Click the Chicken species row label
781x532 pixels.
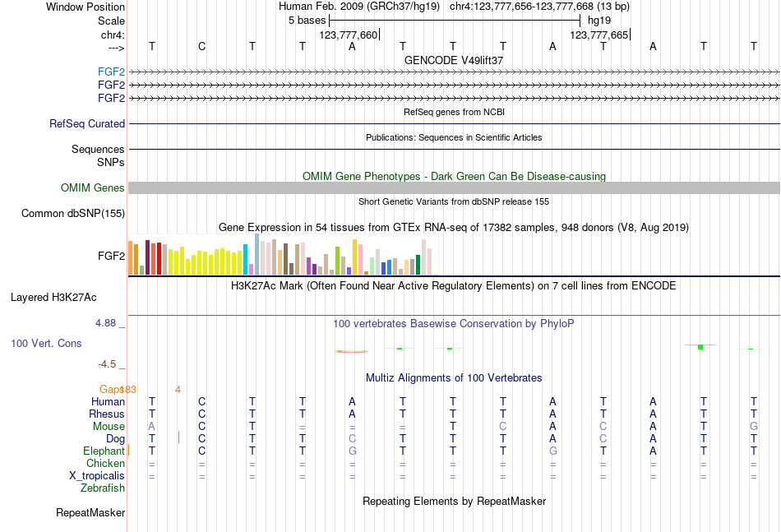pyautogui.click(x=105, y=463)
